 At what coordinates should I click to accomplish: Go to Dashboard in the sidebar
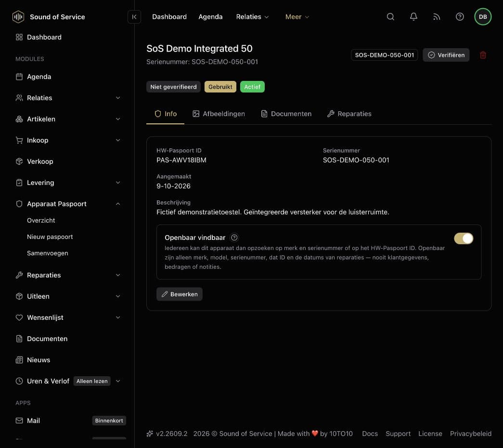(x=68, y=37)
